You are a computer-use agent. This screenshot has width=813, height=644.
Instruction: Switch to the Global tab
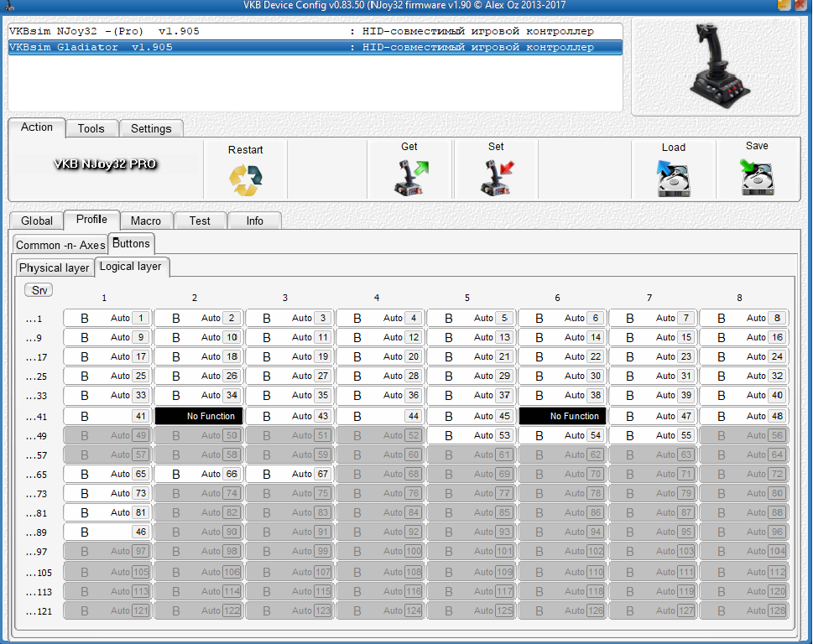tap(37, 221)
